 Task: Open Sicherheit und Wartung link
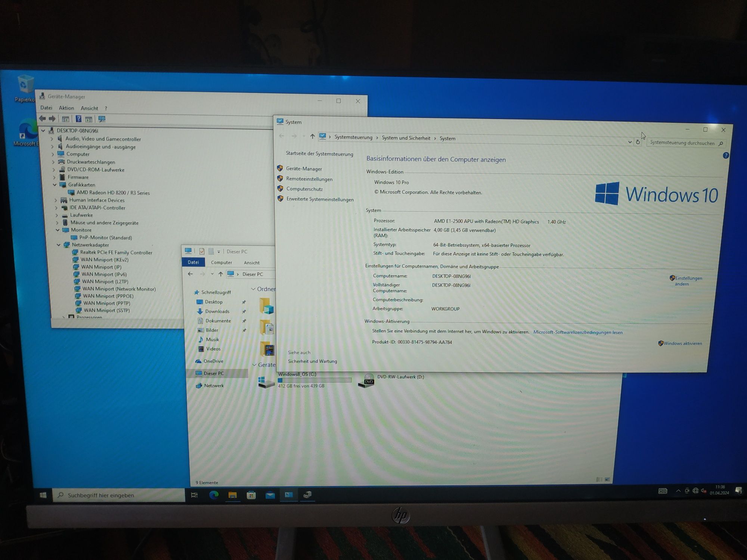click(x=312, y=361)
